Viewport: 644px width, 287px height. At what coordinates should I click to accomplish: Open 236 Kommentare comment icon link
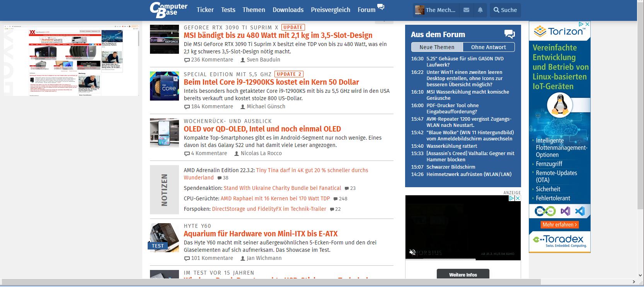click(x=209, y=60)
